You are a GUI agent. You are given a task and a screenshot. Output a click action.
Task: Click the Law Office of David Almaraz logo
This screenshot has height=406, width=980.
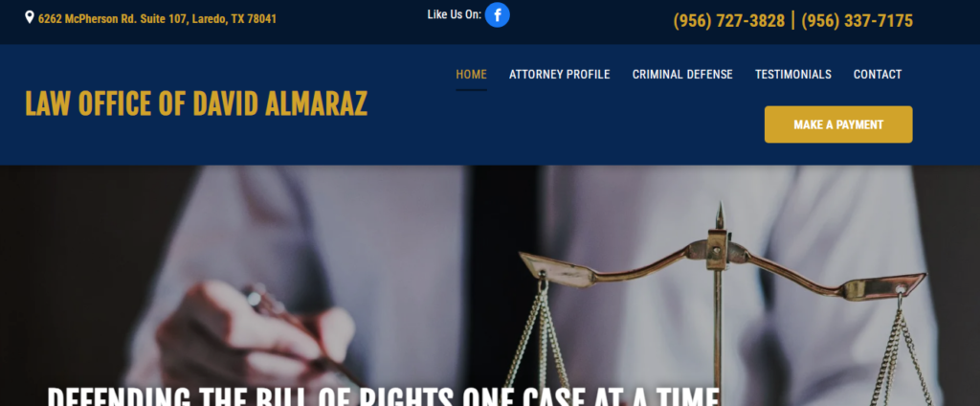(196, 103)
